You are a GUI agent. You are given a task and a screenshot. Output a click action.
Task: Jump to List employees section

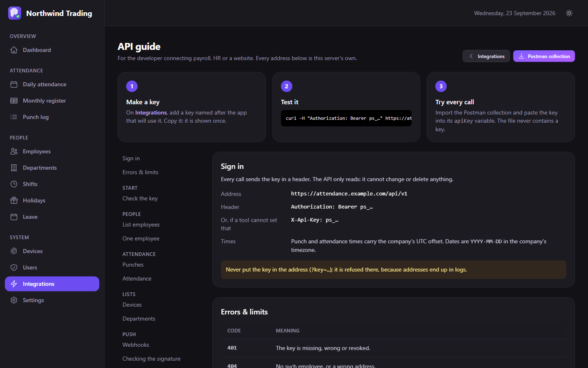(141, 224)
